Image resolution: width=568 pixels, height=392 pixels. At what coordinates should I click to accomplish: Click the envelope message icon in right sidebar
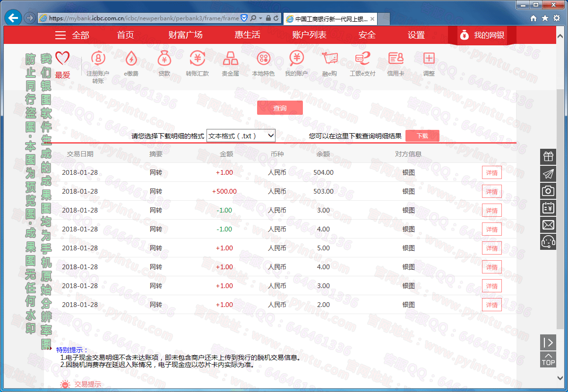(548, 224)
